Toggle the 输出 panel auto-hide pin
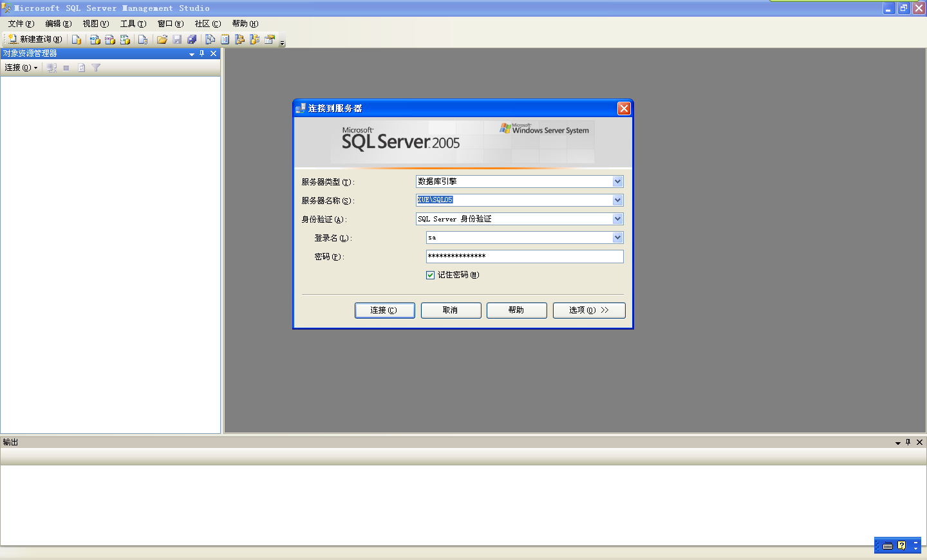 pos(908,442)
